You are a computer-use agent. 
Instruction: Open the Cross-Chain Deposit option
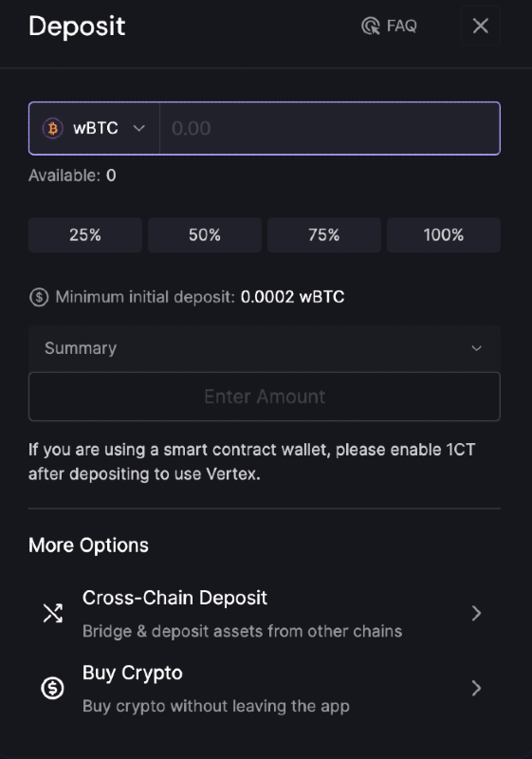click(x=265, y=614)
